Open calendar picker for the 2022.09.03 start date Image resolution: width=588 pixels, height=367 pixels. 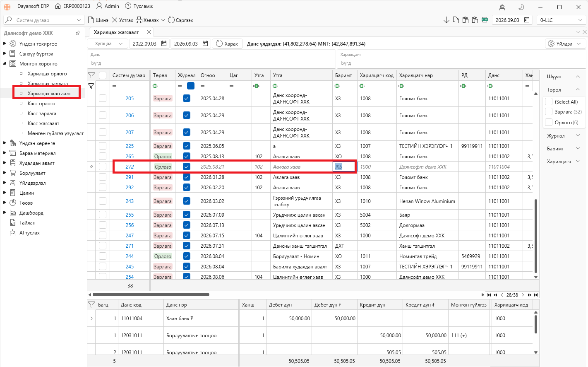[164, 43]
